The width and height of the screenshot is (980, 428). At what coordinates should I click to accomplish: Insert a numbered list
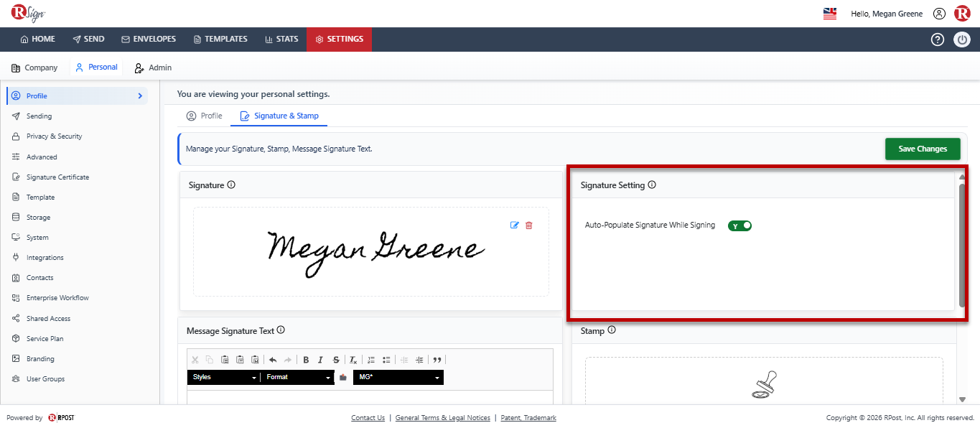coord(371,360)
